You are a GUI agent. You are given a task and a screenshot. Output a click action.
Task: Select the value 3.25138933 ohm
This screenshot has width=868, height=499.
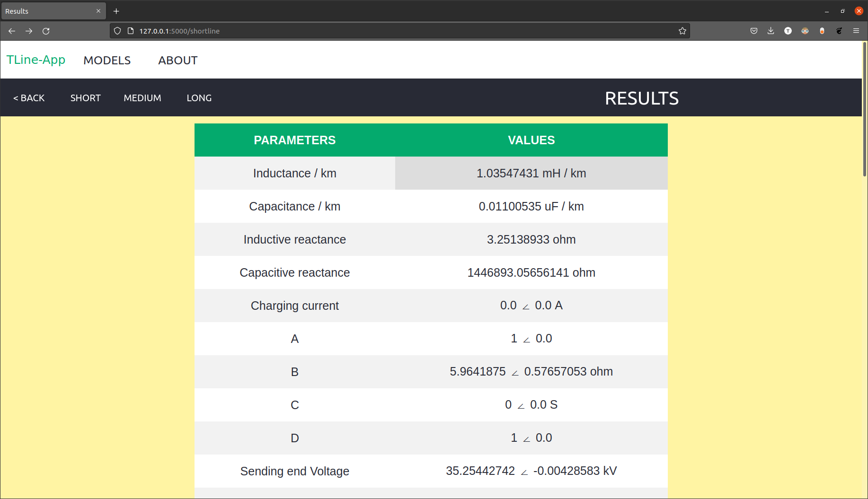[x=531, y=239]
